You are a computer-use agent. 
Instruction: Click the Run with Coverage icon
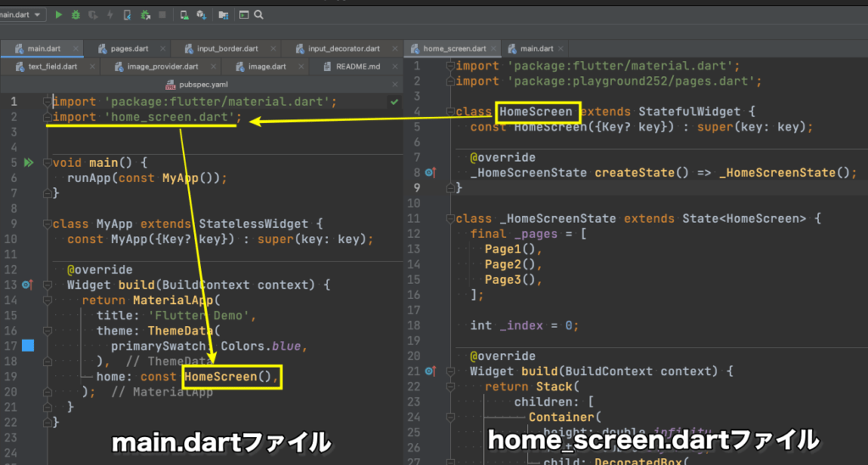93,15
